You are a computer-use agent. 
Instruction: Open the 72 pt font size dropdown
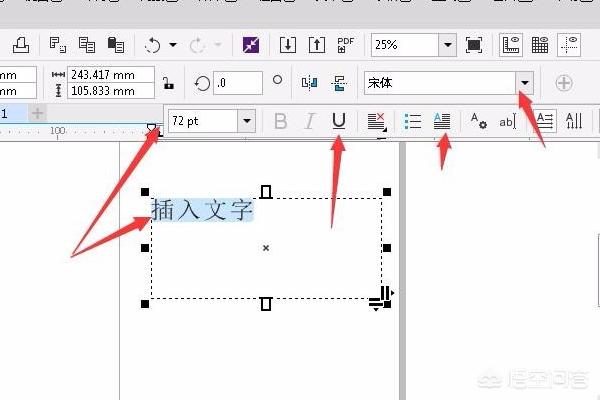[x=246, y=121]
